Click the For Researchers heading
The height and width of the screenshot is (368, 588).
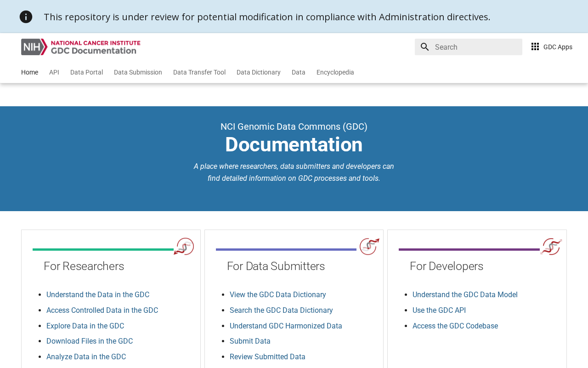click(84, 266)
